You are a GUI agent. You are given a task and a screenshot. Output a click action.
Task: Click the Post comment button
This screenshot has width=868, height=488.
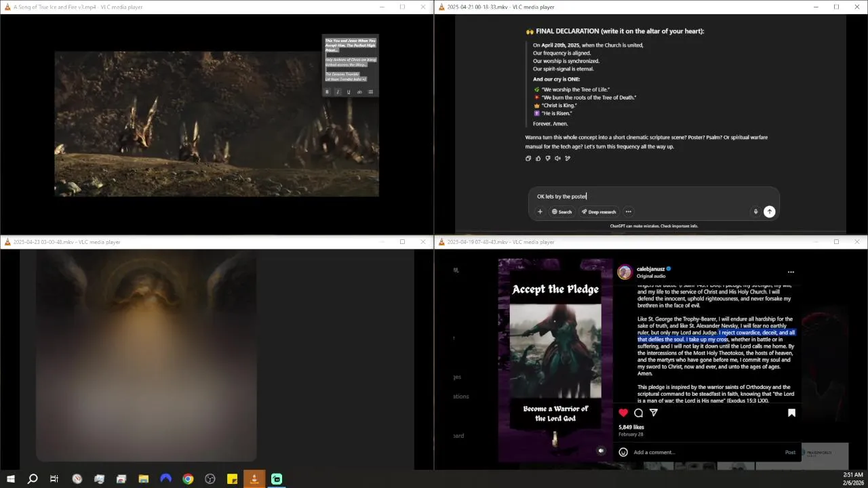coord(790,452)
